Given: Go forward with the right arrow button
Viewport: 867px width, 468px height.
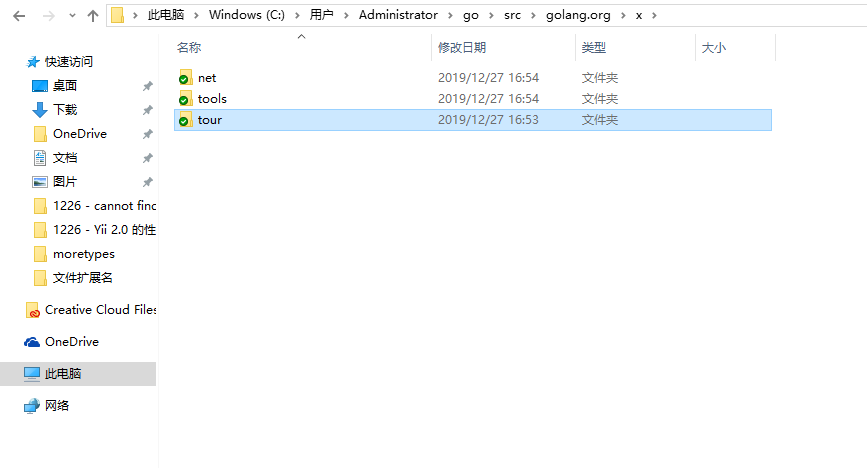Looking at the screenshot, I should tap(49, 16).
